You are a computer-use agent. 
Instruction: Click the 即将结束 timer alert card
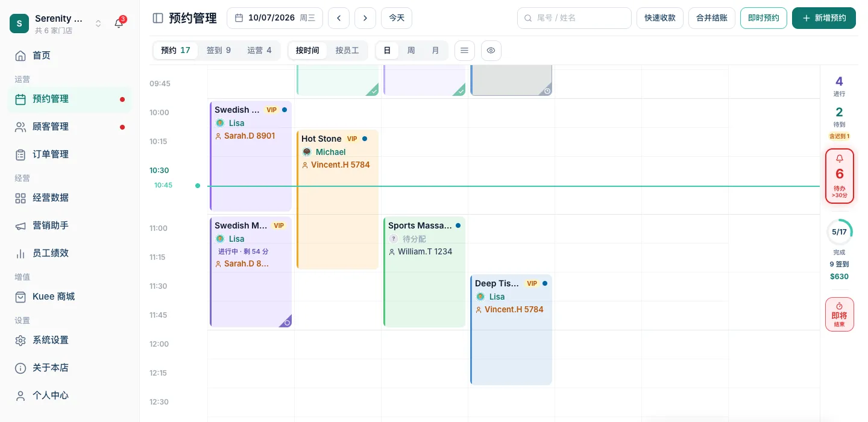[x=839, y=314]
